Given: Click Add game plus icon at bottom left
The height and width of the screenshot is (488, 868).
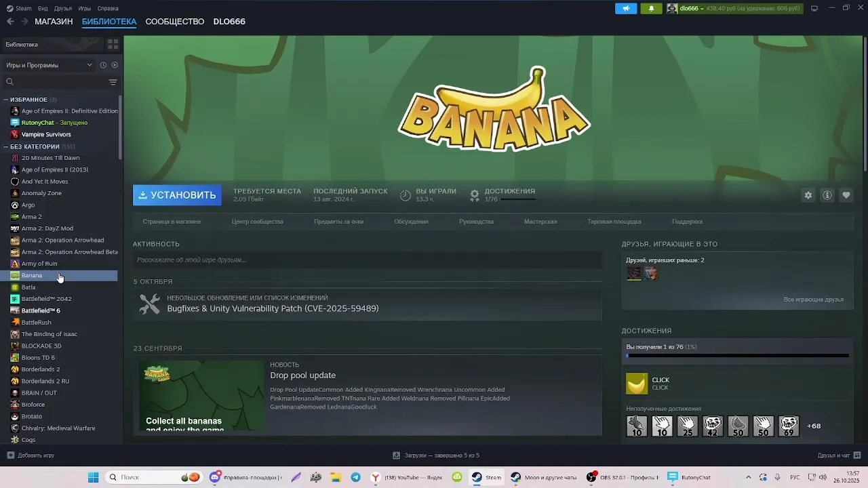Looking at the screenshot, I should coord(10,455).
